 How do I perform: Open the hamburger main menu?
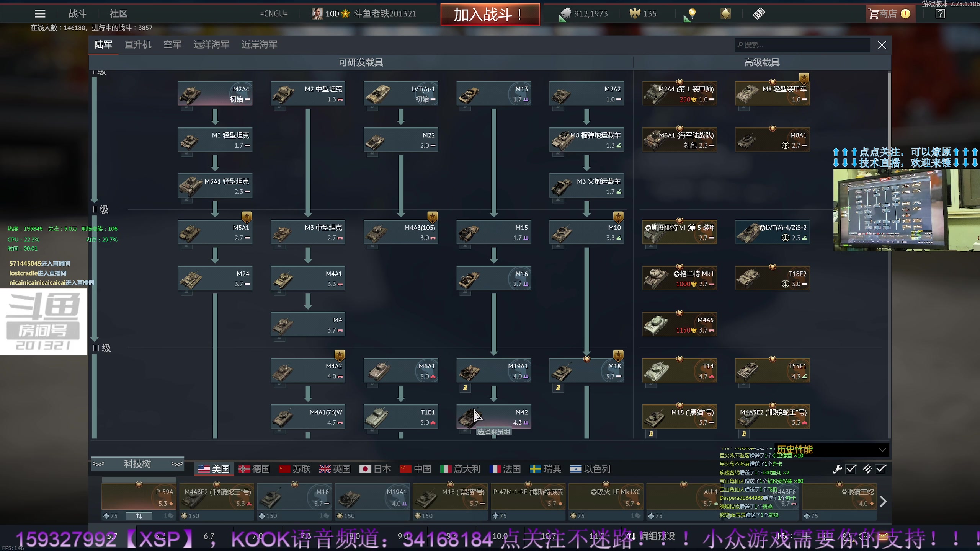pyautogui.click(x=40, y=14)
